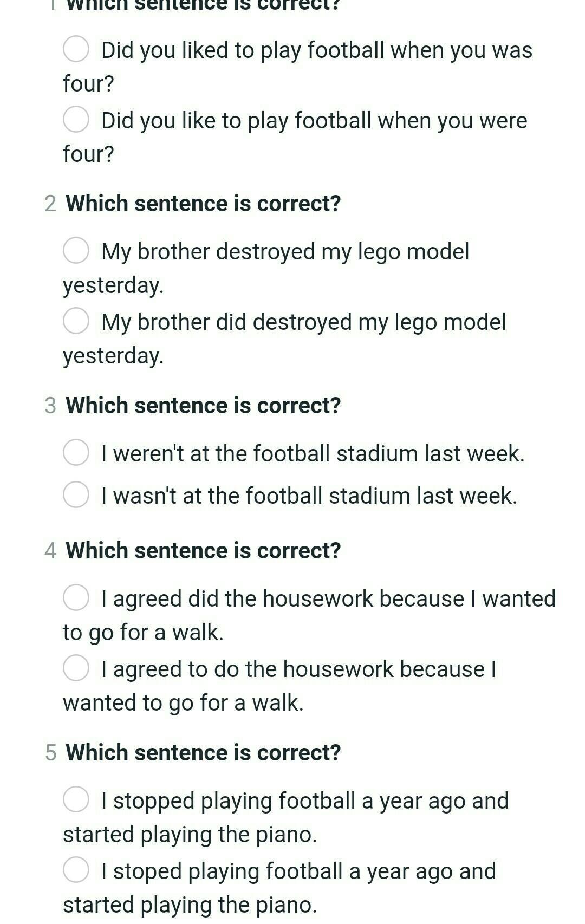Screen dimensions: 585x924
Task: Choose "My brother did destroyed" answer
Action: pyautogui.click(x=76, y=321)
